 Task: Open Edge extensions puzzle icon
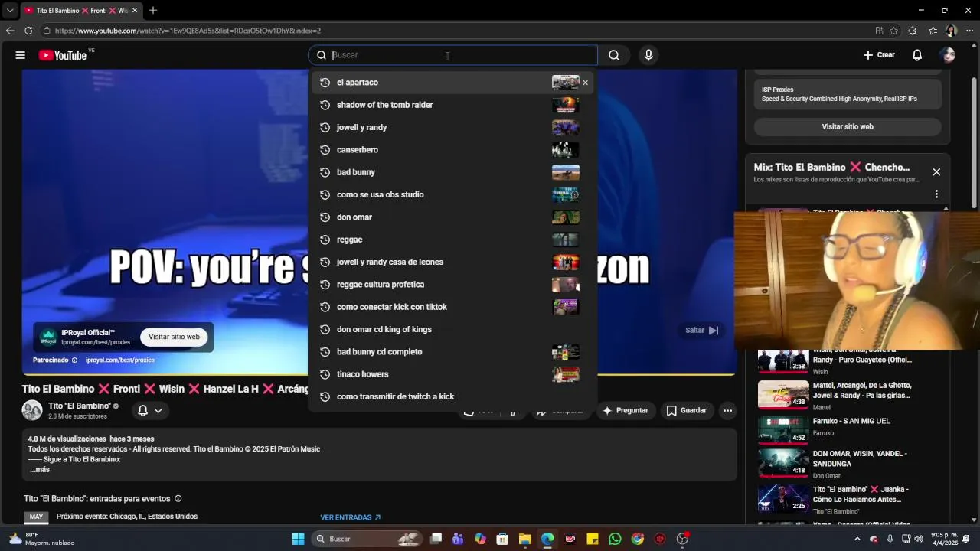coord(913,31)
